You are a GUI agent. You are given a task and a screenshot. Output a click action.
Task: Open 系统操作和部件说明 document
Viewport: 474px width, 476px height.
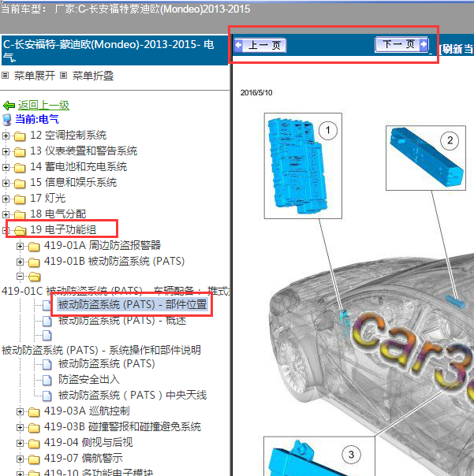coord(101,350)
